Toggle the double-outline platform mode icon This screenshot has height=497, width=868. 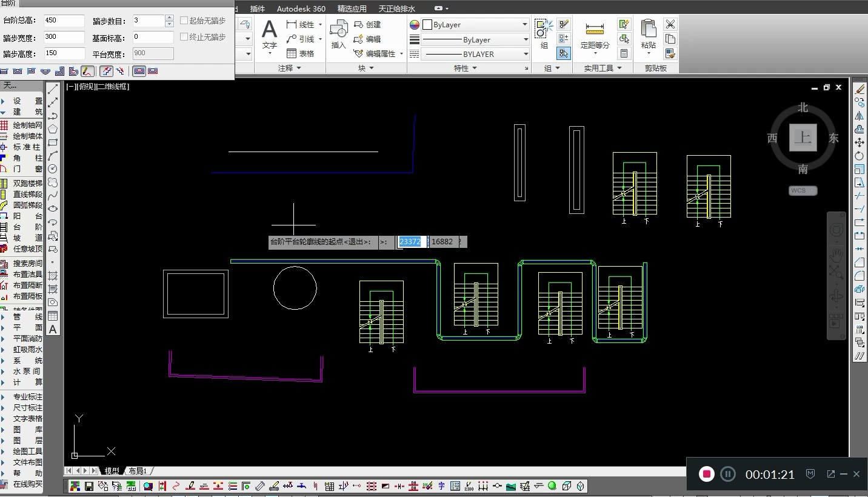[x=139, y=71]
